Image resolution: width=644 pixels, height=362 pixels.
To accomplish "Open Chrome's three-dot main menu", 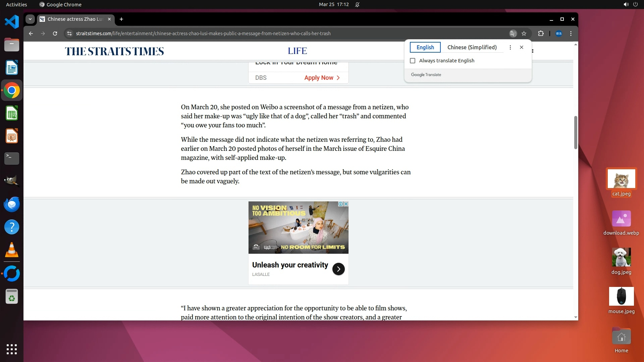I will tap(571, 34).
